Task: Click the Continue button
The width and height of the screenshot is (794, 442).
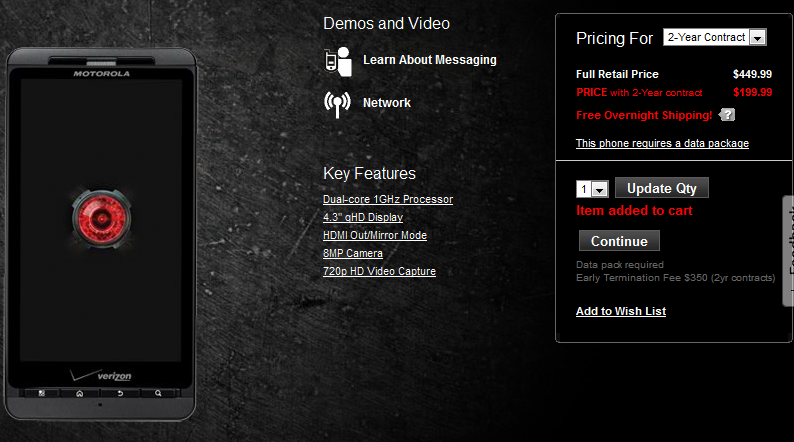Action: point(619,241)
